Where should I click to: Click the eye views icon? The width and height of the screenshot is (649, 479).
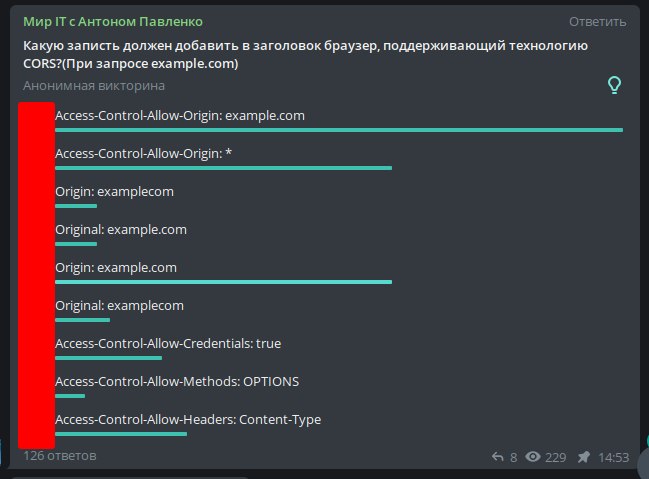[533, 457]
